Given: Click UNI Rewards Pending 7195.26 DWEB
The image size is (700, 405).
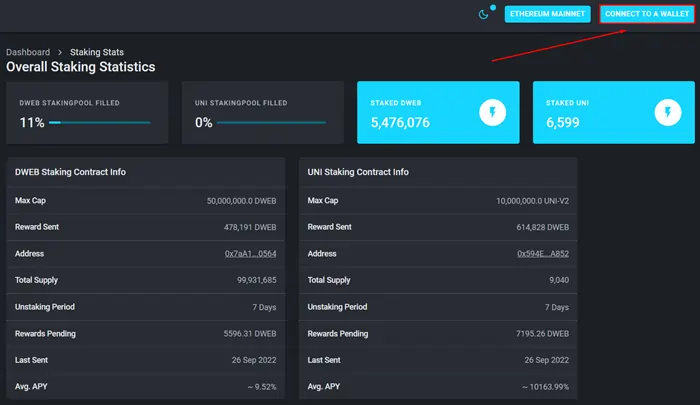Looking at the screenshot, I should tap(542, 334).
